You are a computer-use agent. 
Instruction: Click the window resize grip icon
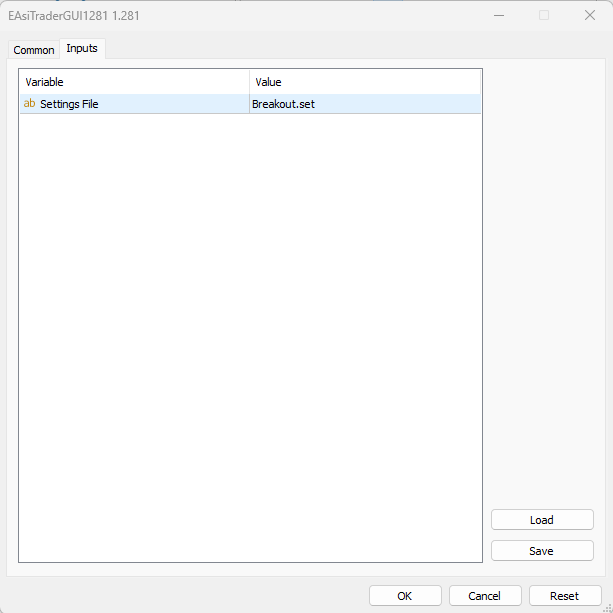pos(608,608)
